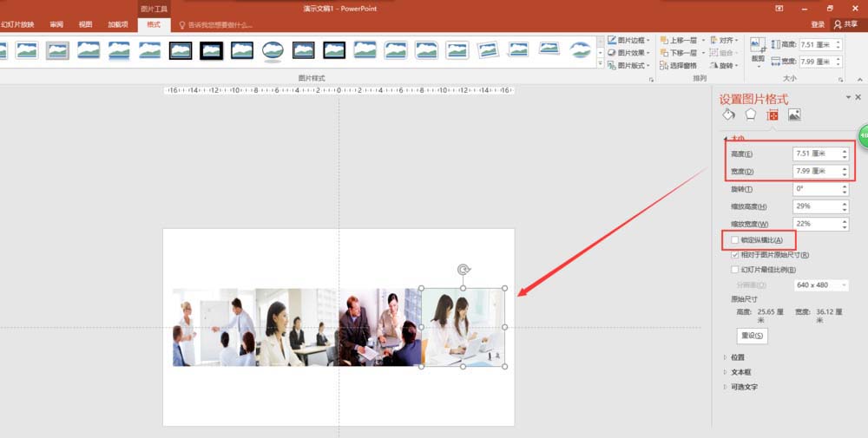The width and height of the screenshot is (868, 438).
Task: Decrease 宽度(D) with the pane down stepper
Action: (x=845, y=174)
